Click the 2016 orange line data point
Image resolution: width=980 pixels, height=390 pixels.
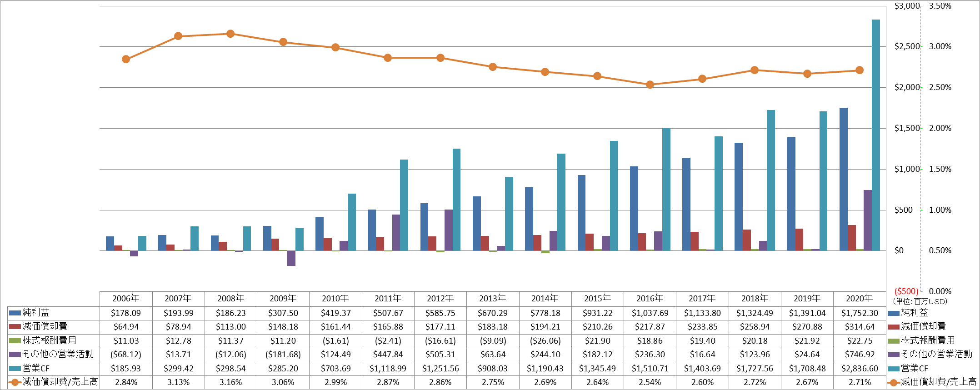tap(650, 85)
